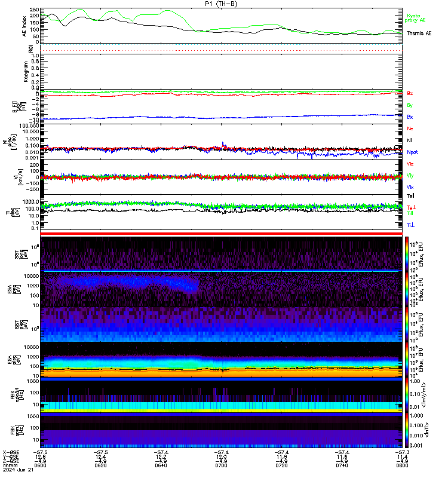Click the 0620 time tick label
The image size is (448, 478).
pyautogui.click(x=100, y=465)
